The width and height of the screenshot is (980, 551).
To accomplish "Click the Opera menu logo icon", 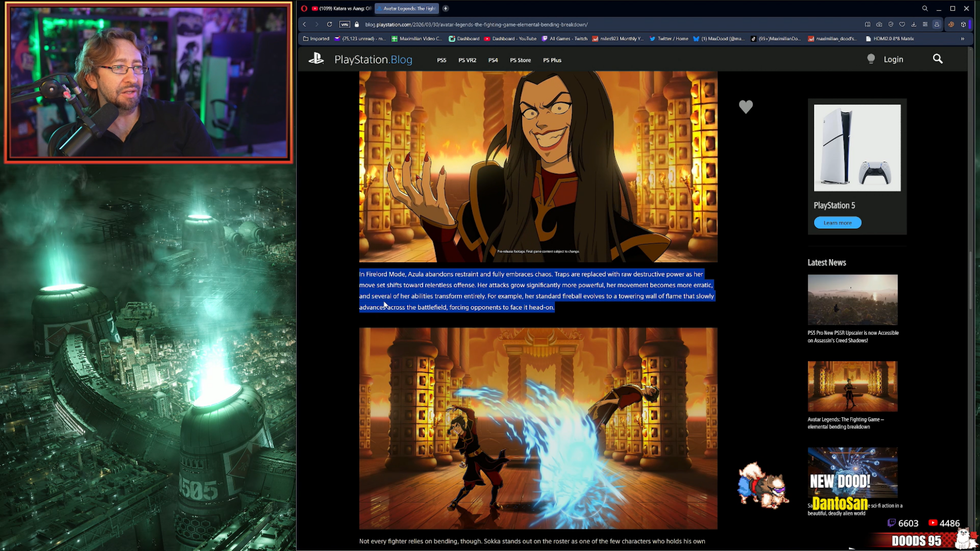I will pos(304,8).
